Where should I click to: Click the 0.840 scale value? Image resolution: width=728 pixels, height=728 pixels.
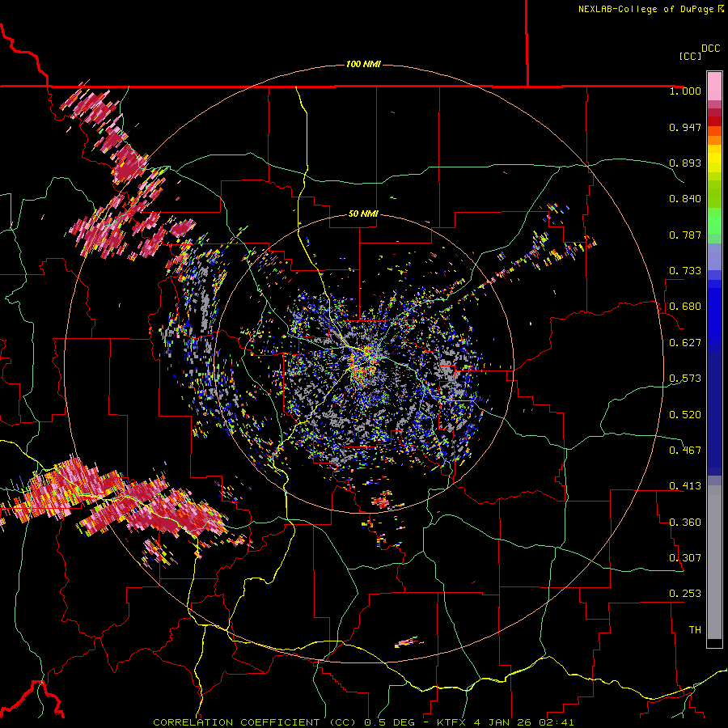coord(685,199)
